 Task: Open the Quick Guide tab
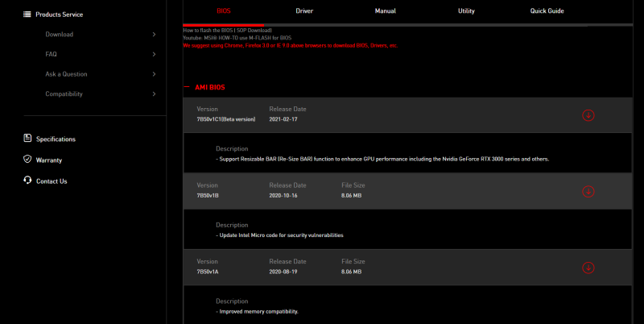click(547, 11)
